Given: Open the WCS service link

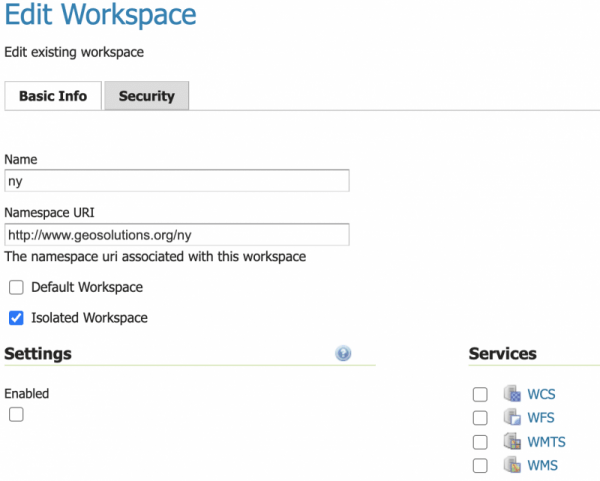Looking at the screenshot, I should tap(541, 394).
